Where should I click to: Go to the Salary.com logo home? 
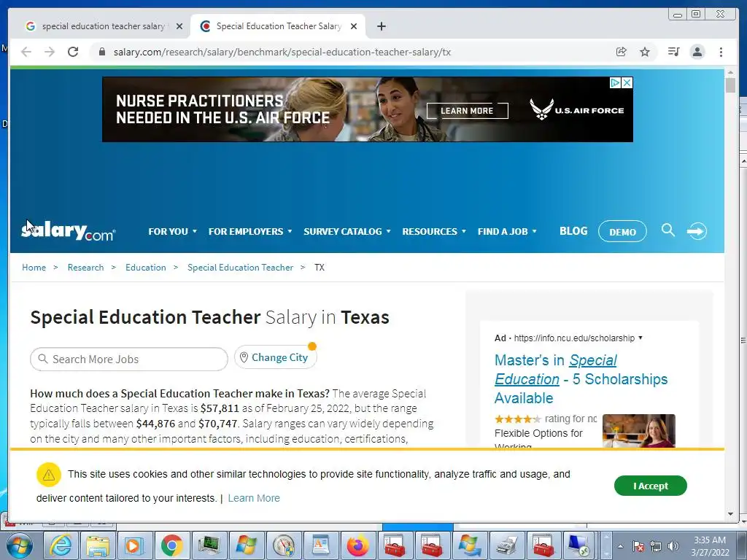pos(68,231)
